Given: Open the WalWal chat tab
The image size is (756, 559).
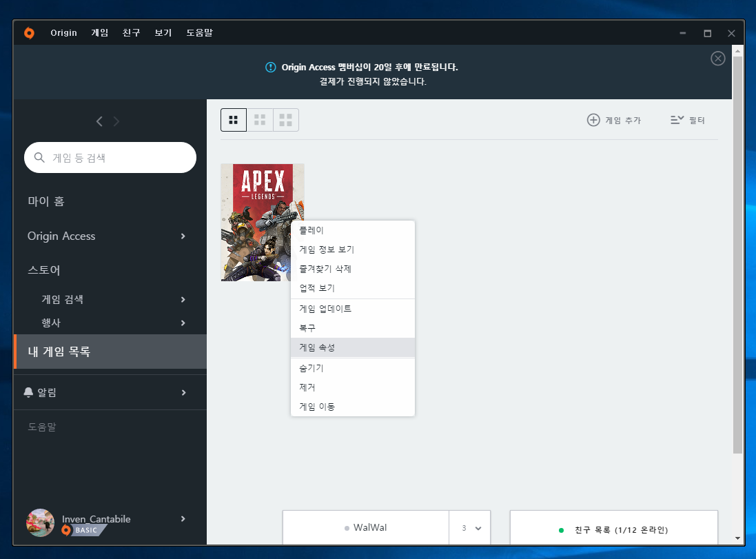Looking at the screenshot, I should click(x=366, y=528).
